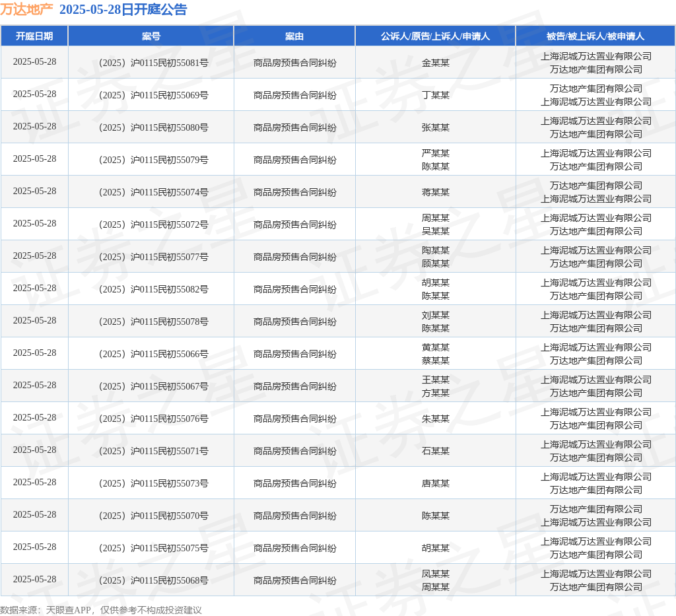Select plaintiff 凤某某
The image size is (676, 616).
[x=436, y=574]
